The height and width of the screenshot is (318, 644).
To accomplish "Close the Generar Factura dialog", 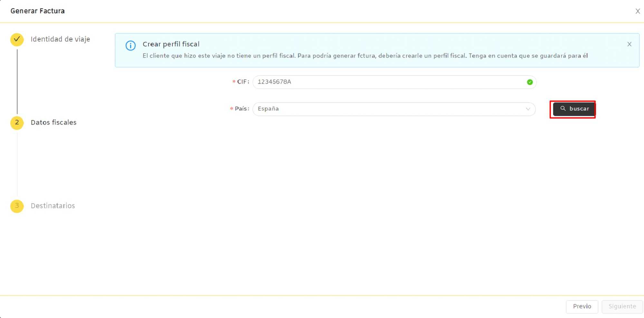I will point(638,11).
